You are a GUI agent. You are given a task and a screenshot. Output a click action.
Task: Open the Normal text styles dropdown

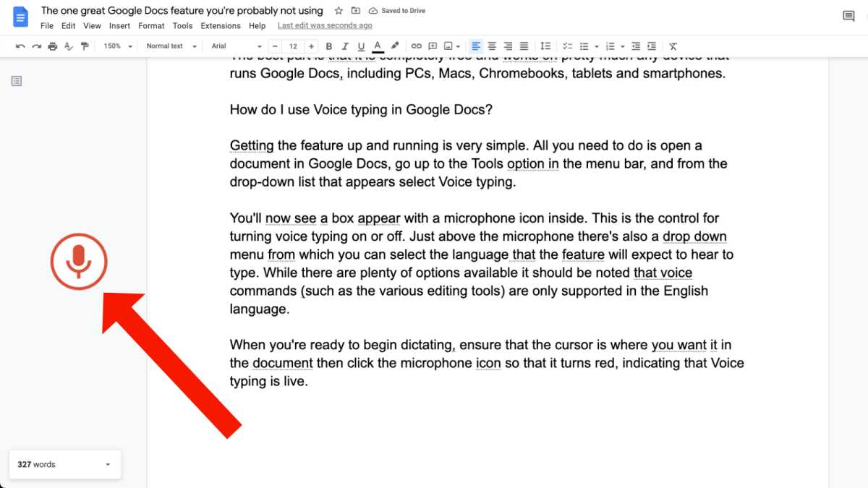tap(171, 46)
